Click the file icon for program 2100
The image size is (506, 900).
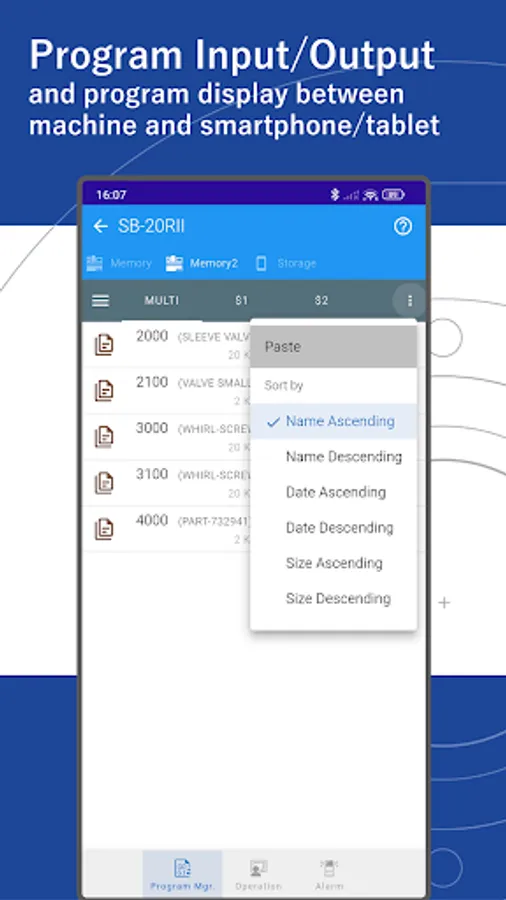(x=104, y=391)
